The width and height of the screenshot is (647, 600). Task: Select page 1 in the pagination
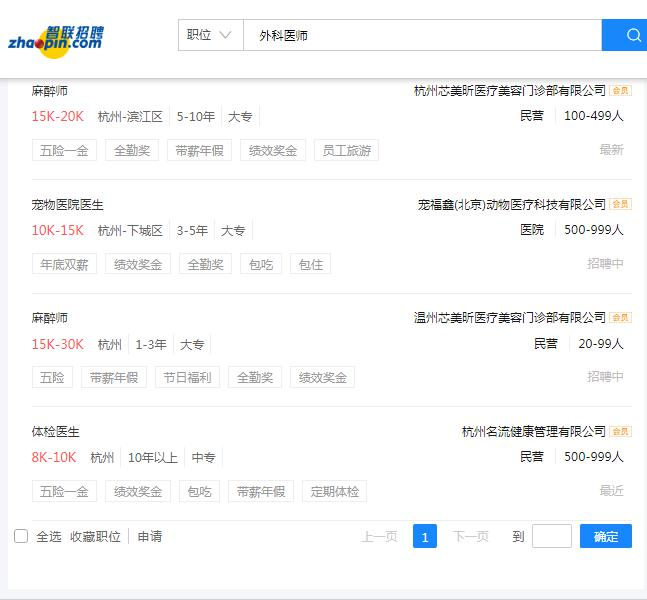click(425, 537)
